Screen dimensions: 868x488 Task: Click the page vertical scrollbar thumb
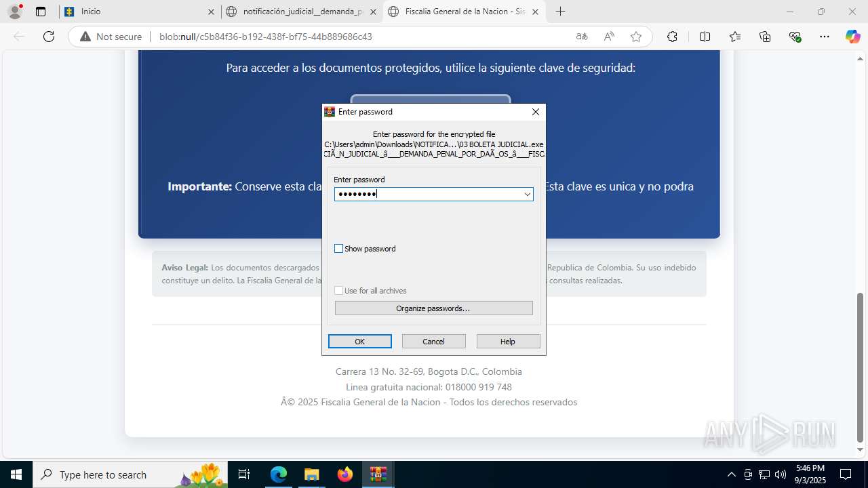pos(861,367)
